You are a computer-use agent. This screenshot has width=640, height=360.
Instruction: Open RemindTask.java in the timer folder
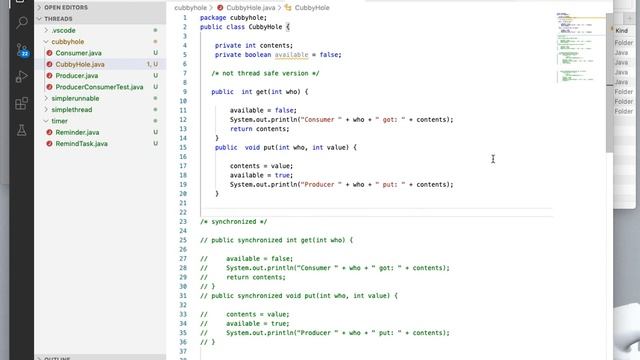pyautogui.click(x=82, y=144)
